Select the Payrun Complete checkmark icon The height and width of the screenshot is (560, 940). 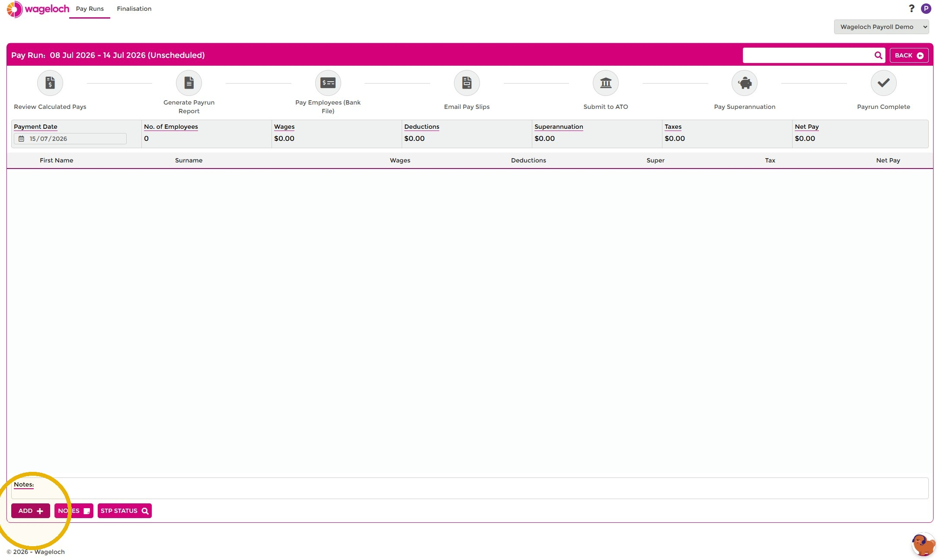pyautogui.click(x=883, y=83)
